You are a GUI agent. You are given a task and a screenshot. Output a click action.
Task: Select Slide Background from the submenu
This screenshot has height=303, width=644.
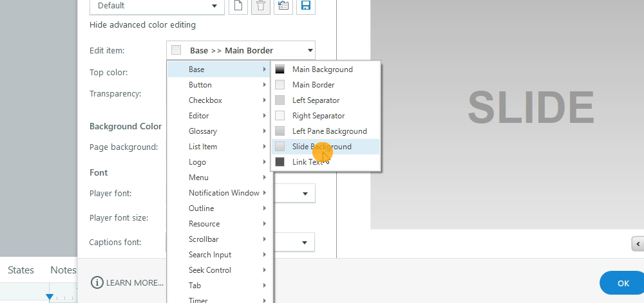(x=321, y=147)
